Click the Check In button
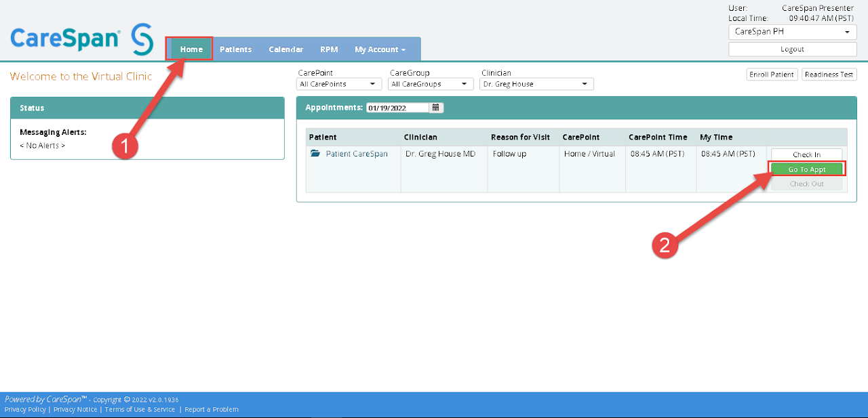 (x=806, y=154)
